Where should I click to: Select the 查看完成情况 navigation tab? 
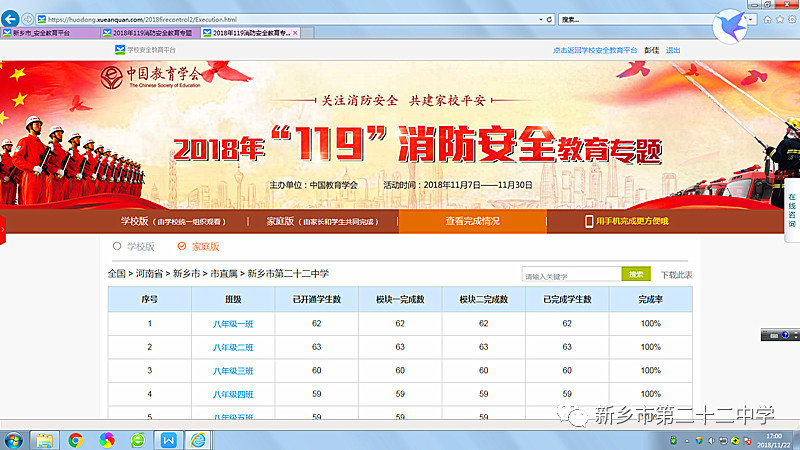[x=472, y=221]
